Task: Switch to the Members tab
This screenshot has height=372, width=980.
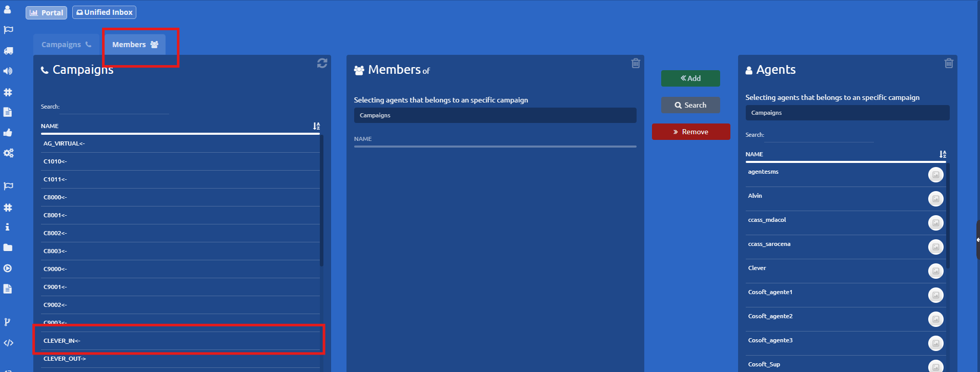Action: click(135, 45)
